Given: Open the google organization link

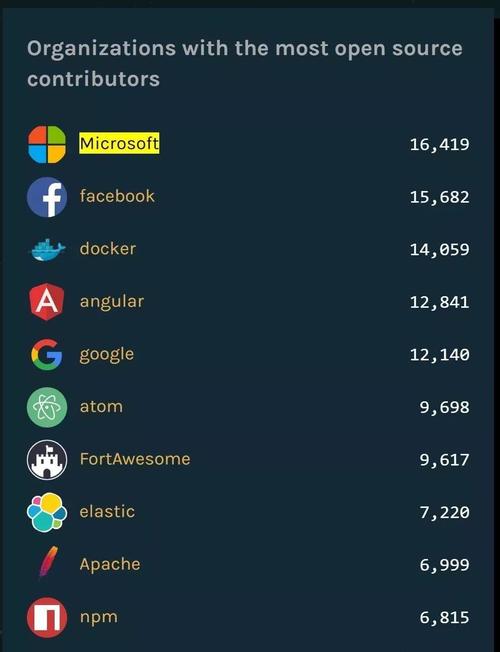Looking at the screenshot, I should [107, 355].
